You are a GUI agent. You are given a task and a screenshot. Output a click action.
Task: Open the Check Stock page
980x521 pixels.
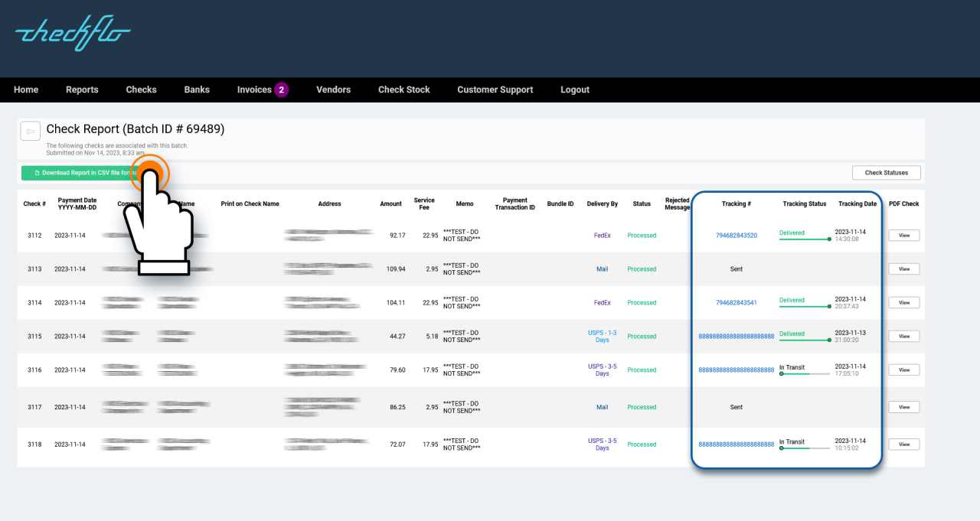point(403,90)
